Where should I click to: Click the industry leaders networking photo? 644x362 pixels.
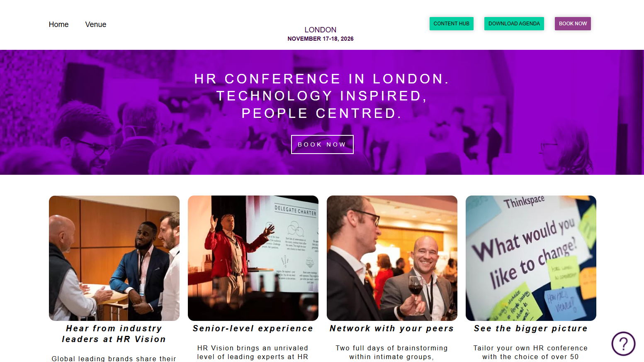click(114, 257)
